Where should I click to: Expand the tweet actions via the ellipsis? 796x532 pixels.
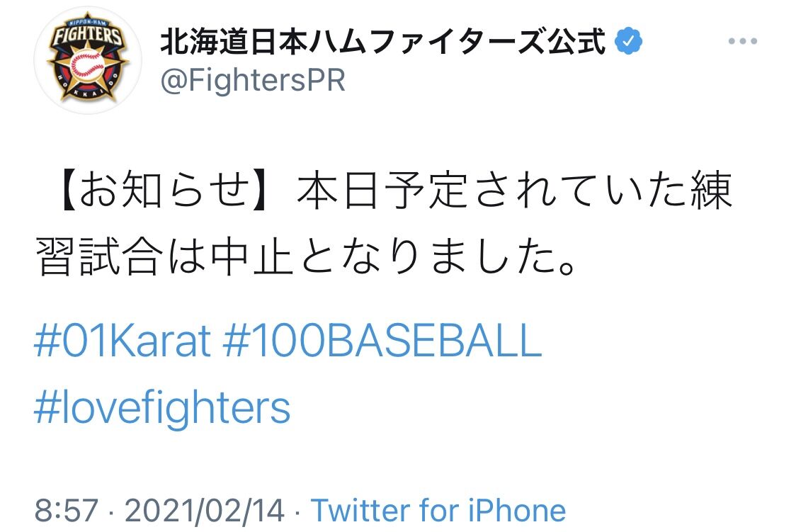pos(742,42)
